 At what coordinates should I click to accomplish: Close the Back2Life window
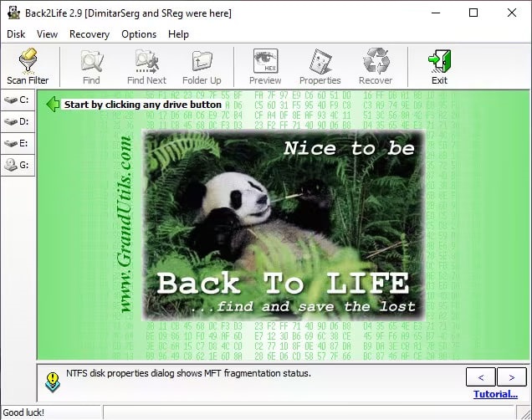512,13
